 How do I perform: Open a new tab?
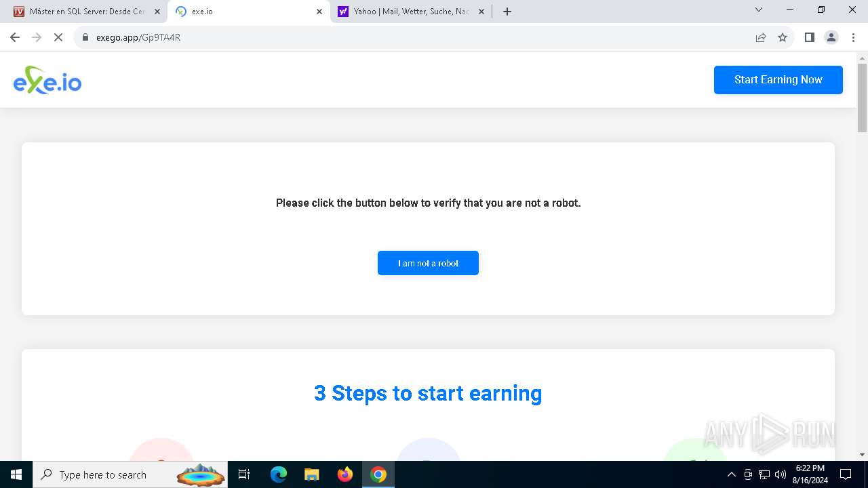coord(507,12)
